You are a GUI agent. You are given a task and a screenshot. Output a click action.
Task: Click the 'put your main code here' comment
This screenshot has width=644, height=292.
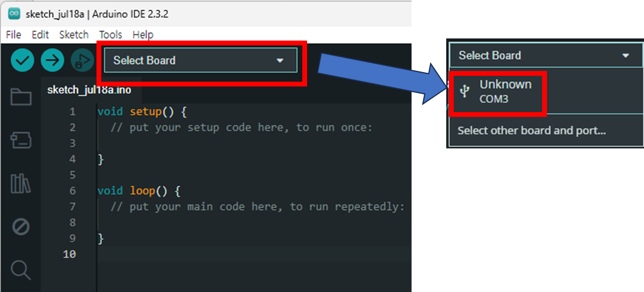pos(257,207)
